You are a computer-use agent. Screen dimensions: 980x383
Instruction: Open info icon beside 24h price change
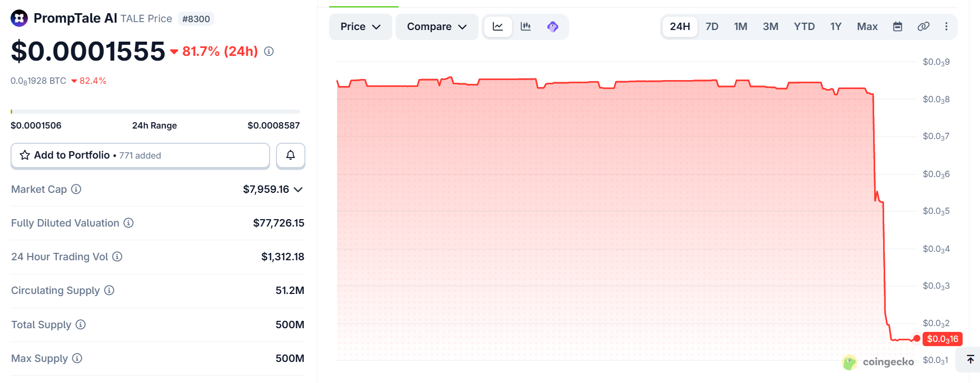pyautogui.click(x=269, y=51)
